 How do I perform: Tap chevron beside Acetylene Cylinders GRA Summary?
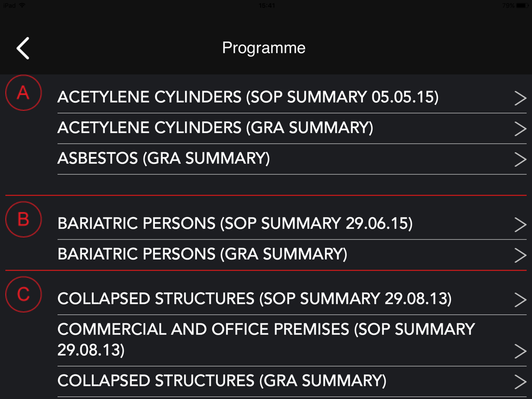coord(520,129)
